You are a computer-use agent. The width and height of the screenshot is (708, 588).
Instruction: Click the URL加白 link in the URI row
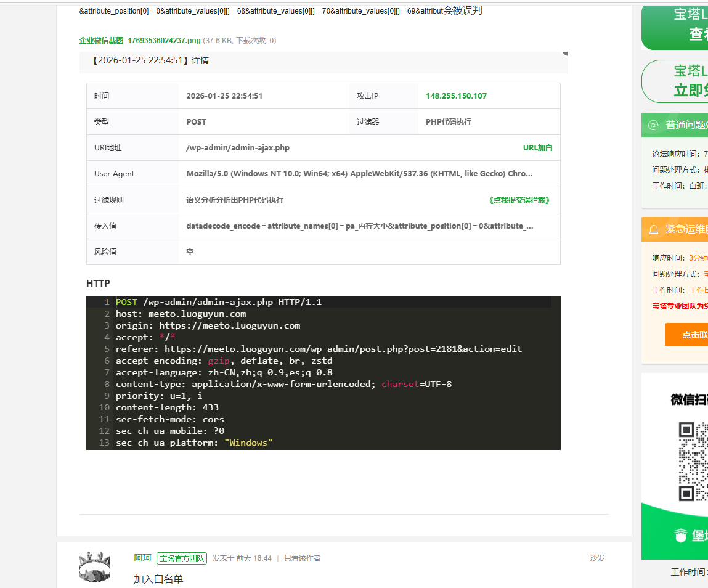pyautogui.click(x=537, y=148)
